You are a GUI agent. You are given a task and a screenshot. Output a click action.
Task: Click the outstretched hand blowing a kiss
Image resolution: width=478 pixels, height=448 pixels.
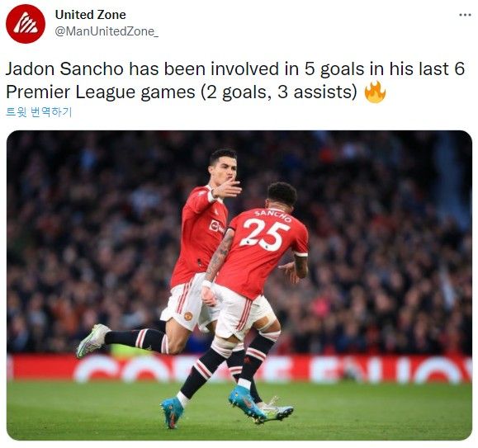point(227,188)
